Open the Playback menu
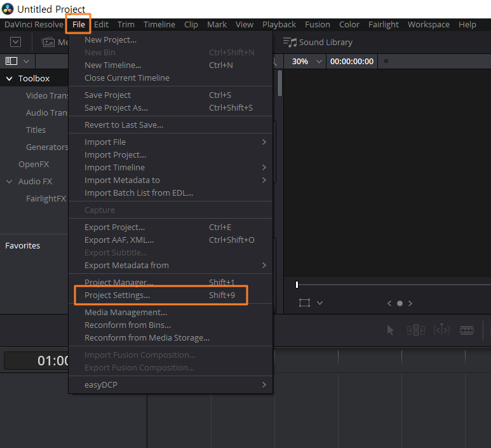Viewport: 491px width, 448px height. click(x=279, y=24)
